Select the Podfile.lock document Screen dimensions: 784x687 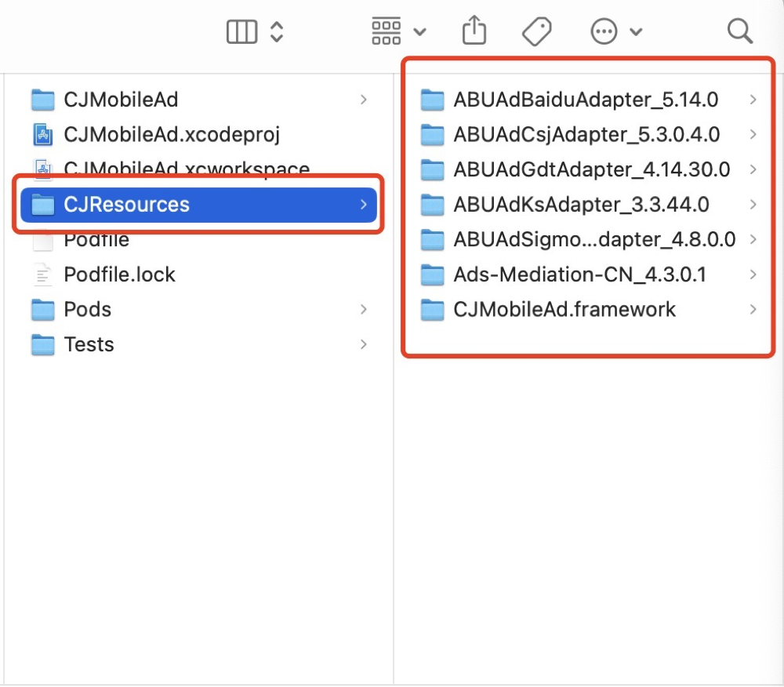click(119, 274)
